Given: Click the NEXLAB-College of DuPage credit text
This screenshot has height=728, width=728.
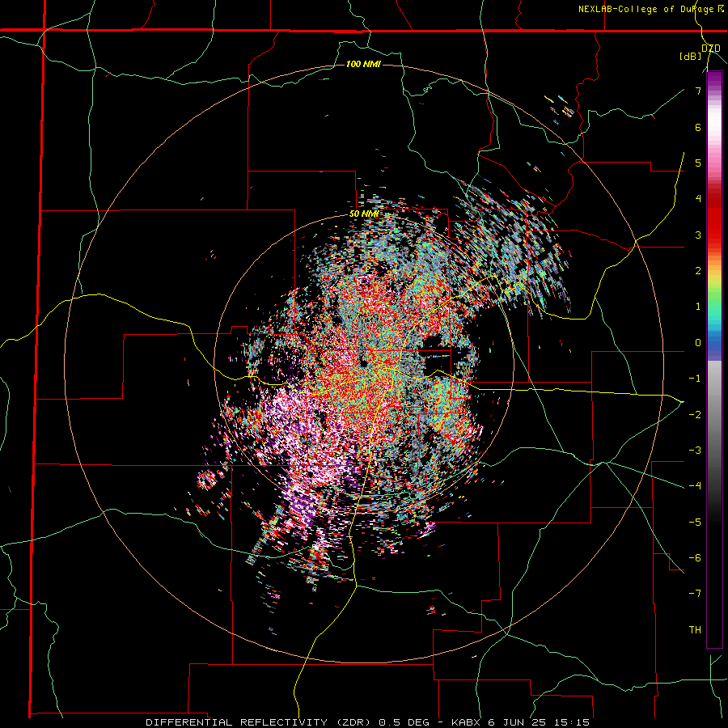Looking at the screenshot, I should click(645, 9).
